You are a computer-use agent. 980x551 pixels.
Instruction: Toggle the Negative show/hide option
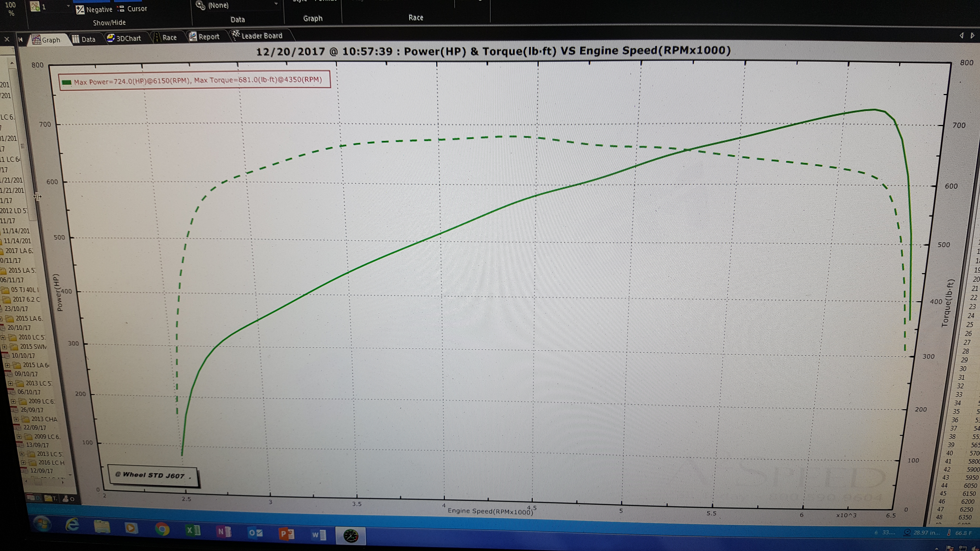click(x=94, y=10)
